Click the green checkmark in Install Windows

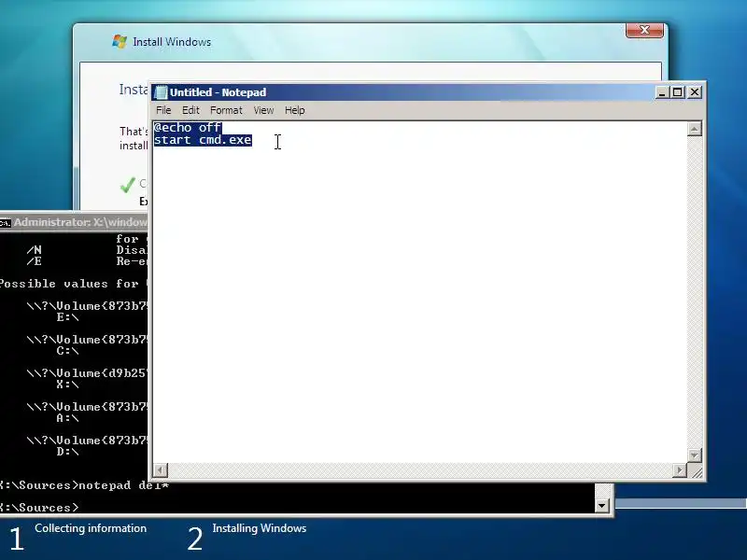click(128, 185)
